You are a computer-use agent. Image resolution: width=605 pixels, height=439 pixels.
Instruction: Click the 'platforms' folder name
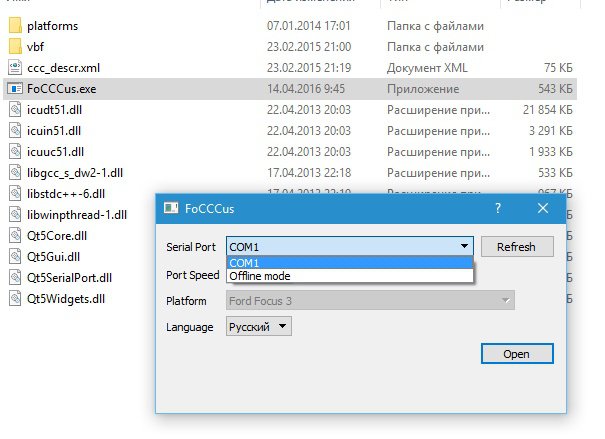pos(52,26)
